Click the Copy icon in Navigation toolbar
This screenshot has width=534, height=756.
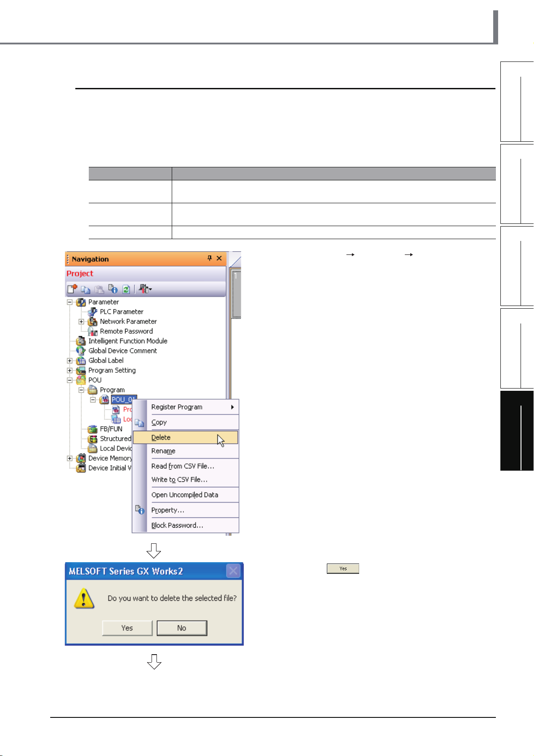pyautogui.click(x=86, y=289)
